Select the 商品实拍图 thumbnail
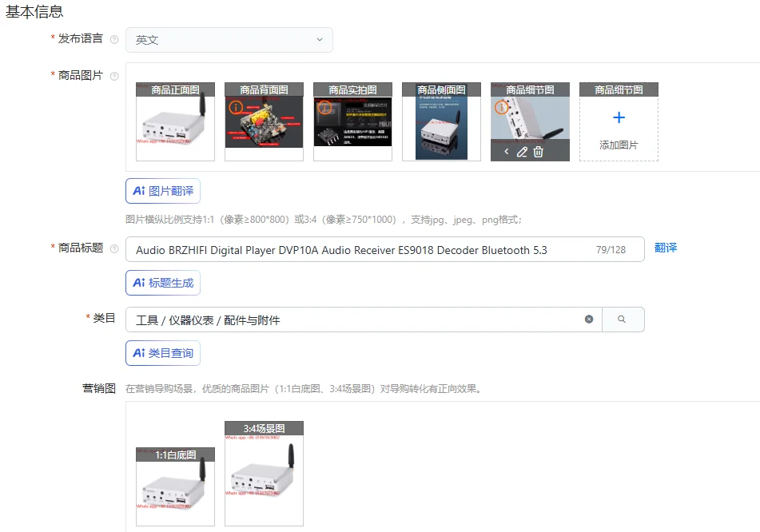 (x=353, y=121)
